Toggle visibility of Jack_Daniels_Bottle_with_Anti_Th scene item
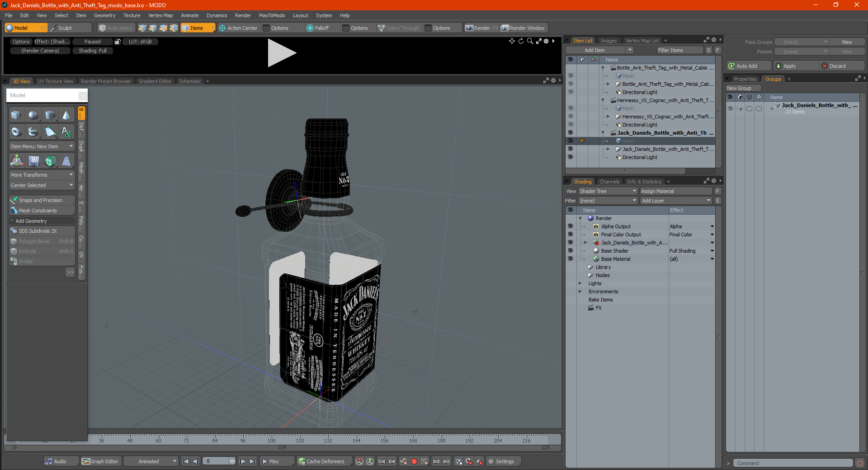868x470 pixels. 570,133
